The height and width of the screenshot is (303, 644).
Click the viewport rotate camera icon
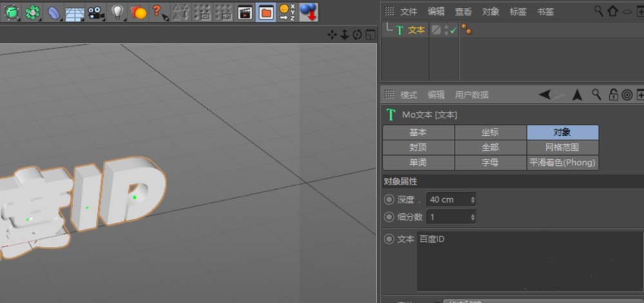pos(357,35)
